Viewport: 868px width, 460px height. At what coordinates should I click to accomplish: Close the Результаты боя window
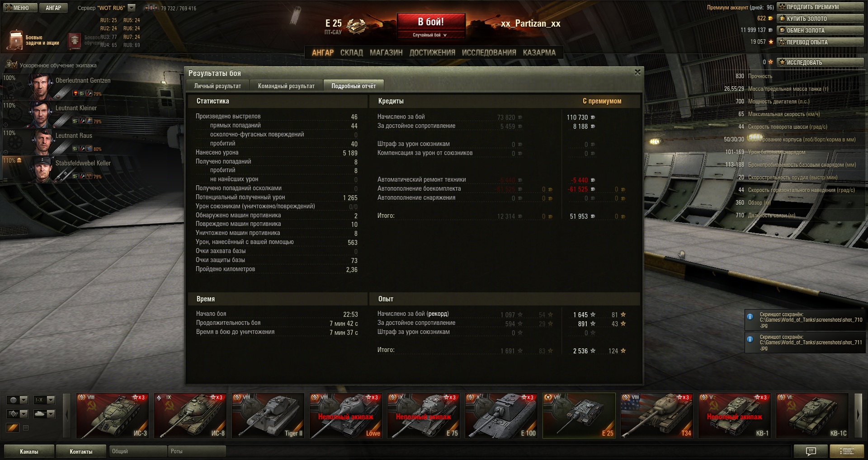tap(637, 72)
